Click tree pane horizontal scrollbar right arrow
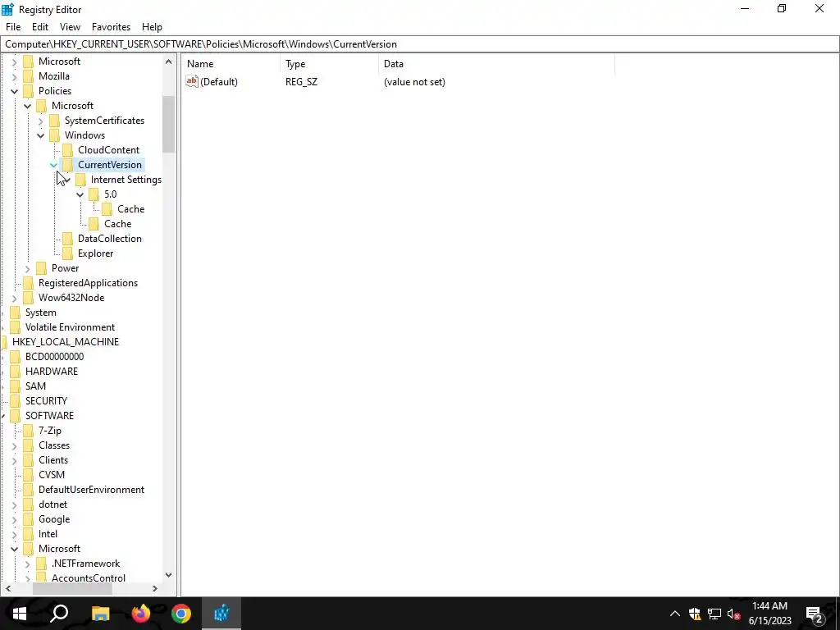The height and width of the screenshot is (630, 840). [155, 588]
